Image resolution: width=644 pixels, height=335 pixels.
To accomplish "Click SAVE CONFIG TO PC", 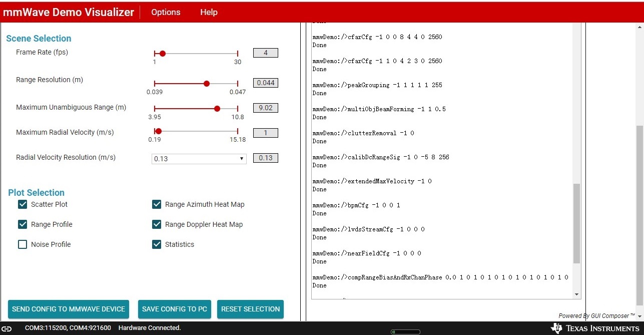I will (x=174, y=309).
